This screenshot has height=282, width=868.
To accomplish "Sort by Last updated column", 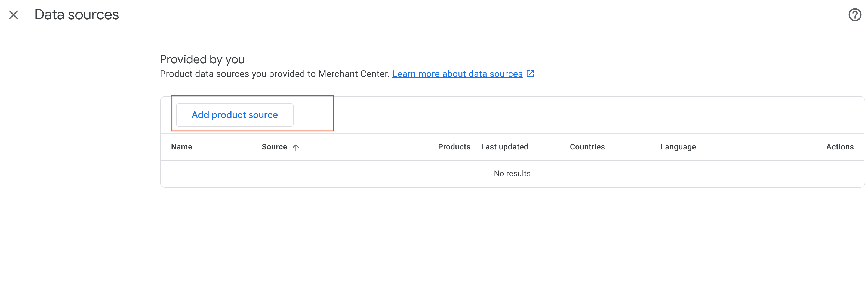I will [x=504, y=147].
